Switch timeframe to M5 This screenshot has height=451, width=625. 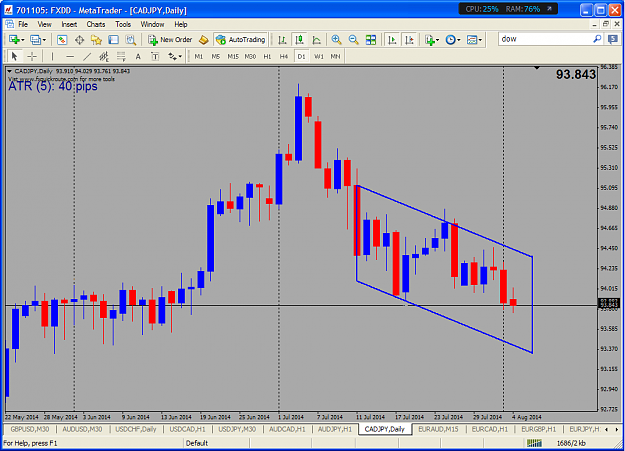point(216,56)
